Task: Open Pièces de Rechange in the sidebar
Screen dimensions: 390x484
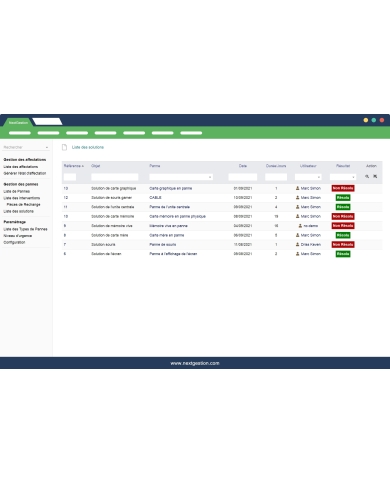Action: coord(23,205)
